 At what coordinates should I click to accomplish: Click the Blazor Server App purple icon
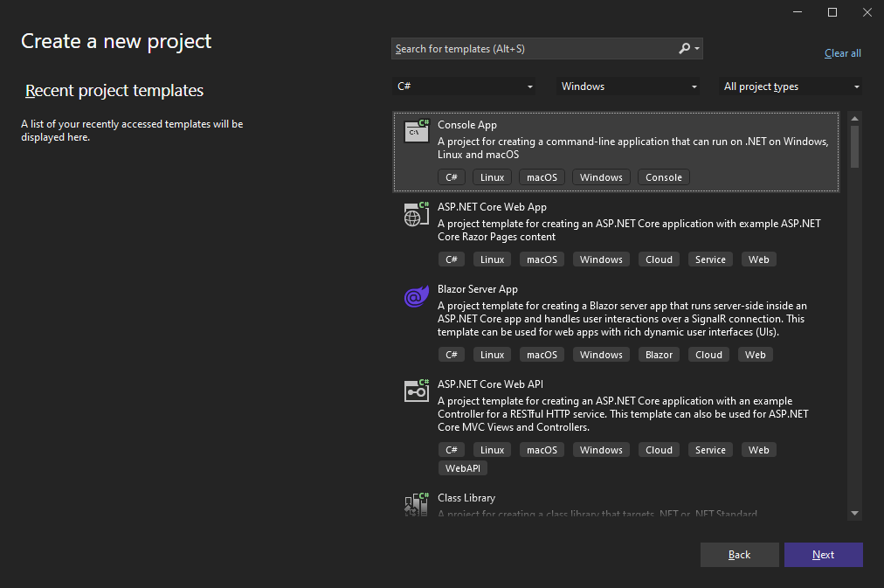click(417, 296)
